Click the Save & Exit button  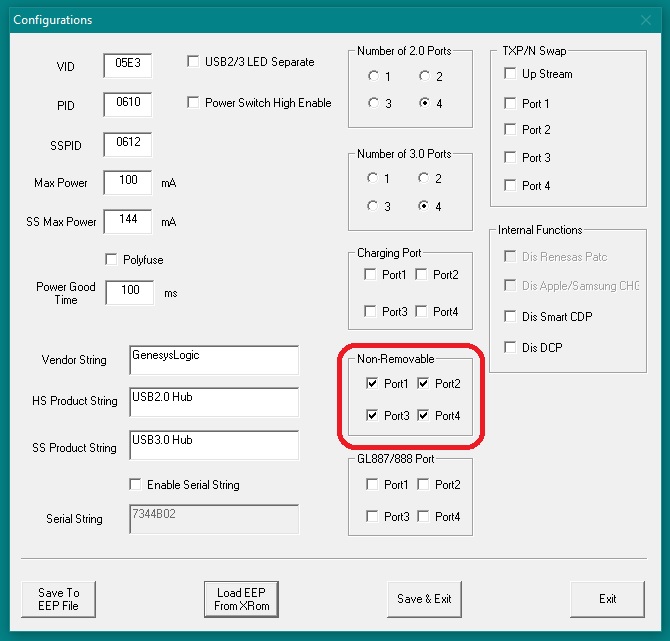pyautogui.click(x=424, y=599)
